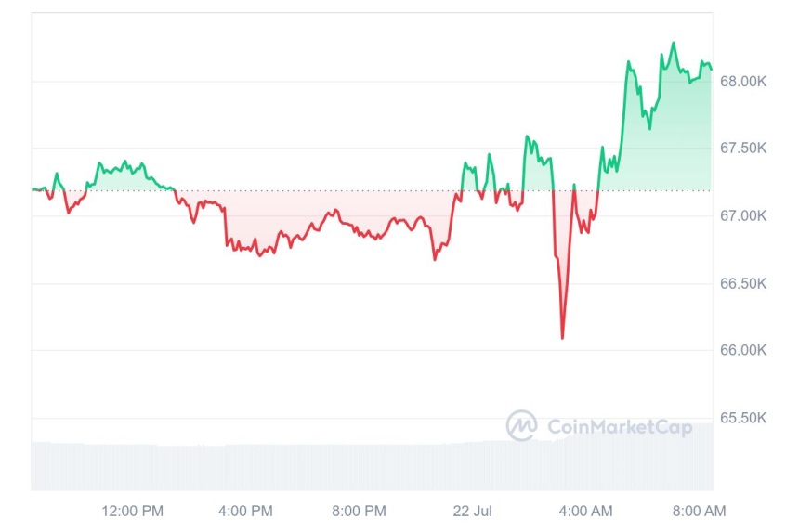Click the 66.50K price axis label
Screen dimensions: 799x532
coord(744,283)
